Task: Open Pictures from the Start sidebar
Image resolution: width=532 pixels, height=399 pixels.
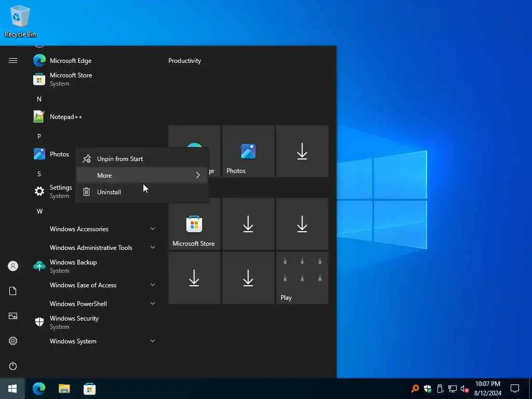Action: (x=13, y=316)
